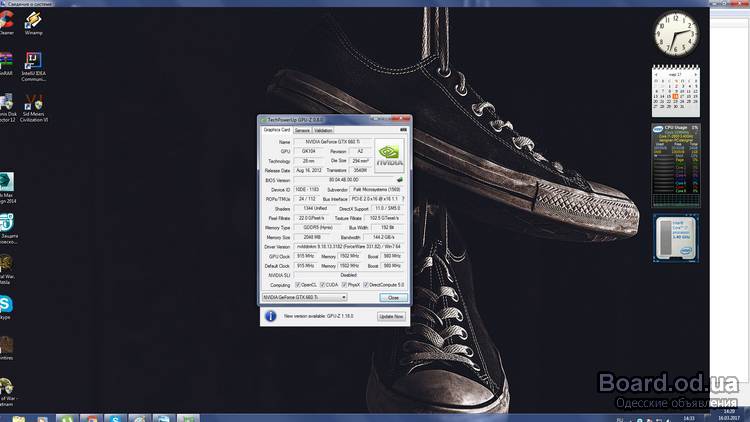Click the NVIDIA logo in GPU-Z
This screenshot has width=750, height=422.
[x=389, y=155]
